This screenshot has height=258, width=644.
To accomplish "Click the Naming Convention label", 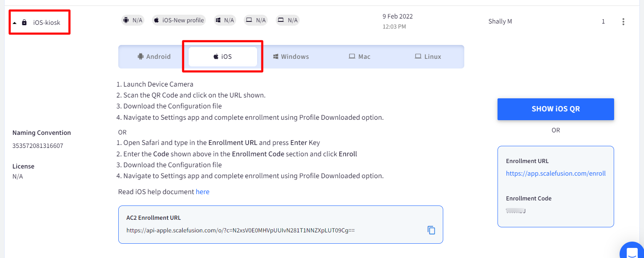I will [x=42, y=133].
